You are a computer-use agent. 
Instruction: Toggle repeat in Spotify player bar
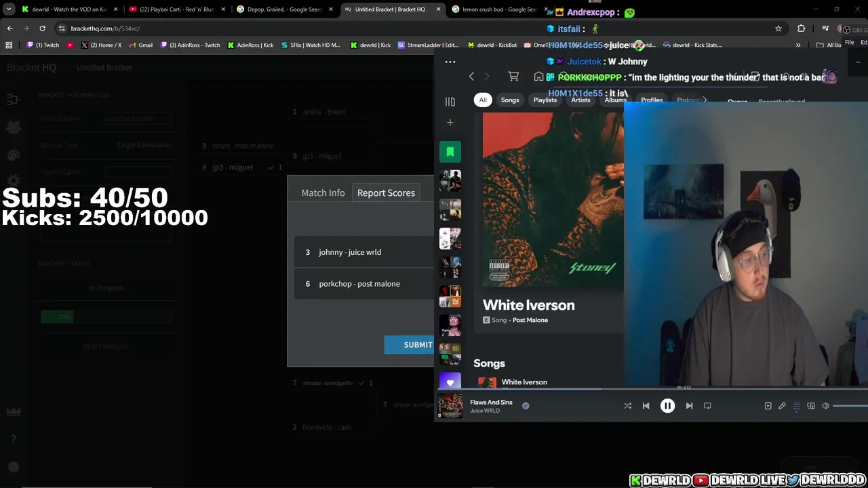707,405
